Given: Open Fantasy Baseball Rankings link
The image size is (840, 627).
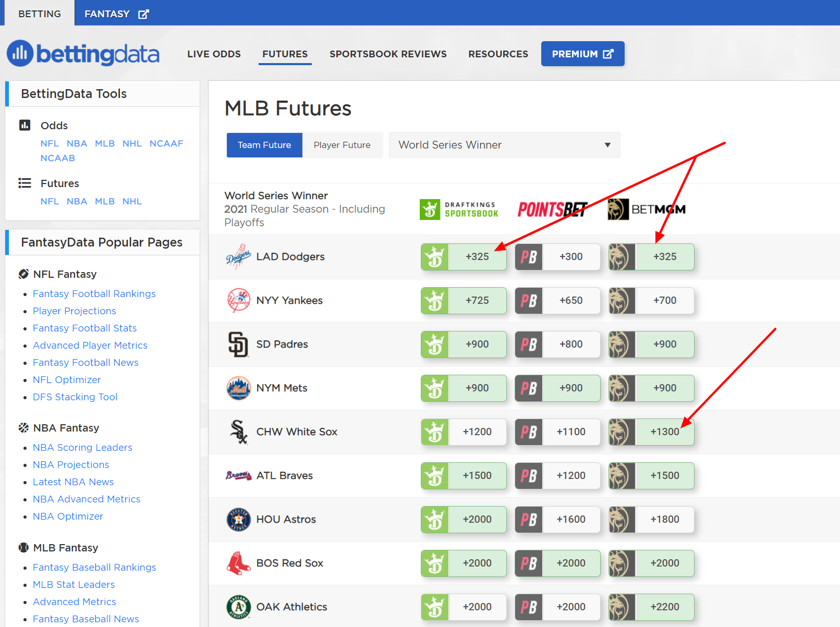Looking at the screenshot, I should coord(94,567).
